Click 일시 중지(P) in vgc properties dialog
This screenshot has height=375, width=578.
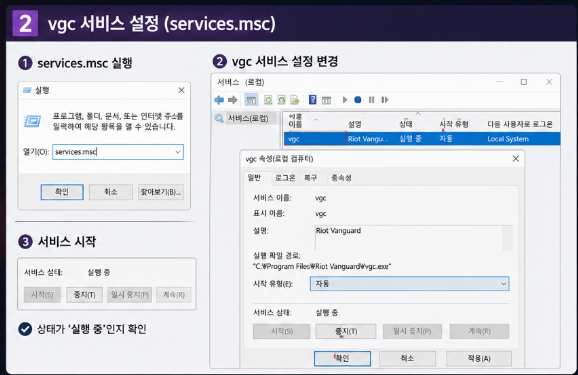coord(412,331)
